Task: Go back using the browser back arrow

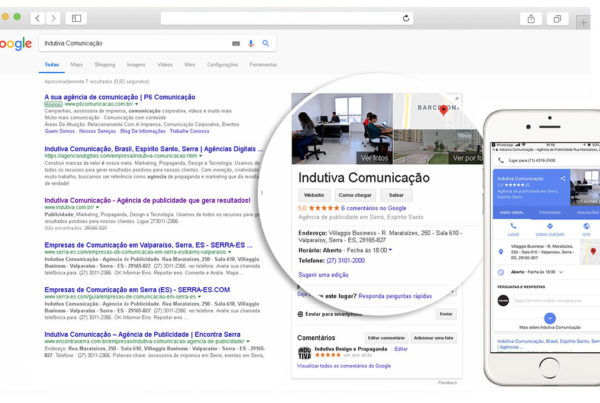Action: click(x=38, y=18)
